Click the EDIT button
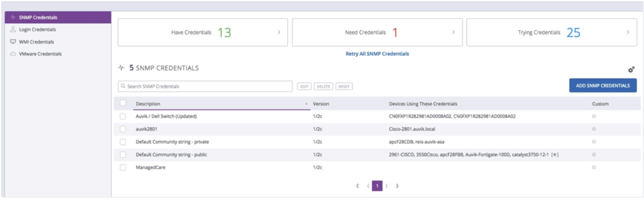The width and height of the screenshot is (644, 200). [304, 87]
